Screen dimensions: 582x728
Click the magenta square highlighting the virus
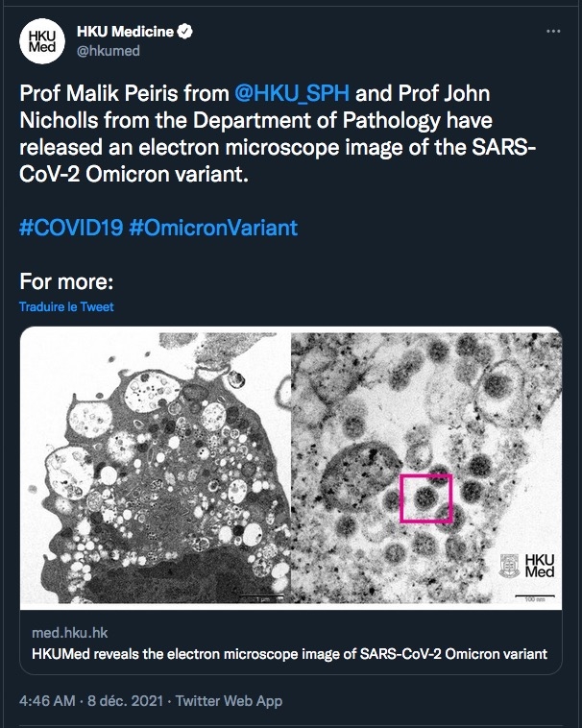pos(425,497)
